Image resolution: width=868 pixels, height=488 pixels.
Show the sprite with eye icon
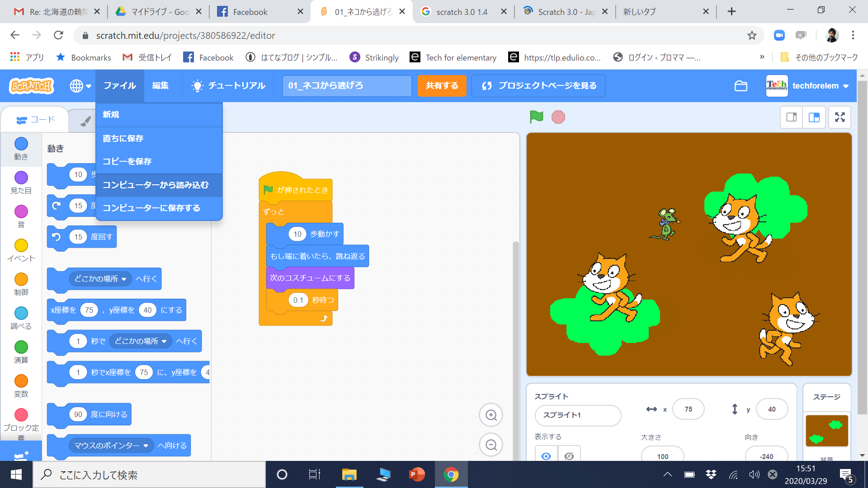click(x=546, y=455)
